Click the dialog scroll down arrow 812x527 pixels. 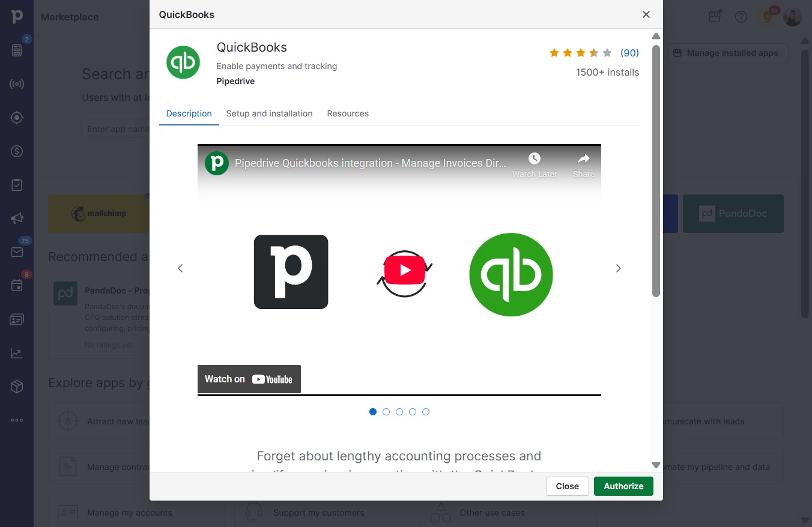pyautogui.click(x=656, y=465)
